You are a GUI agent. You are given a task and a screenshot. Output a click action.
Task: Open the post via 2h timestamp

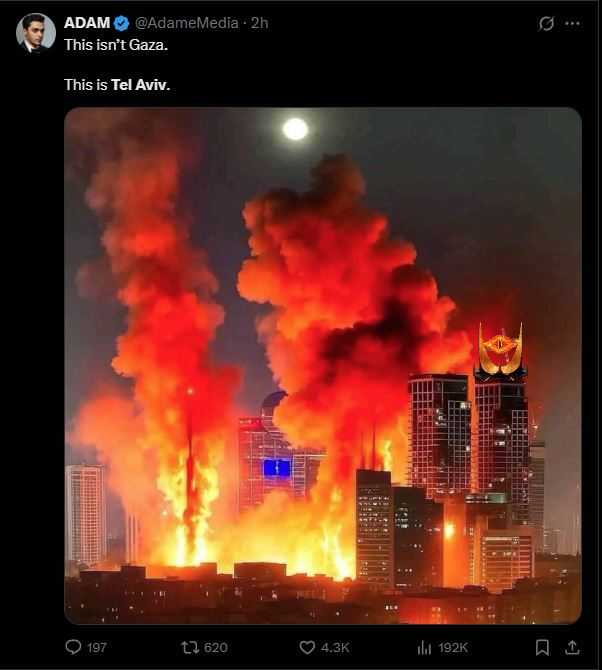click(259, 23)
